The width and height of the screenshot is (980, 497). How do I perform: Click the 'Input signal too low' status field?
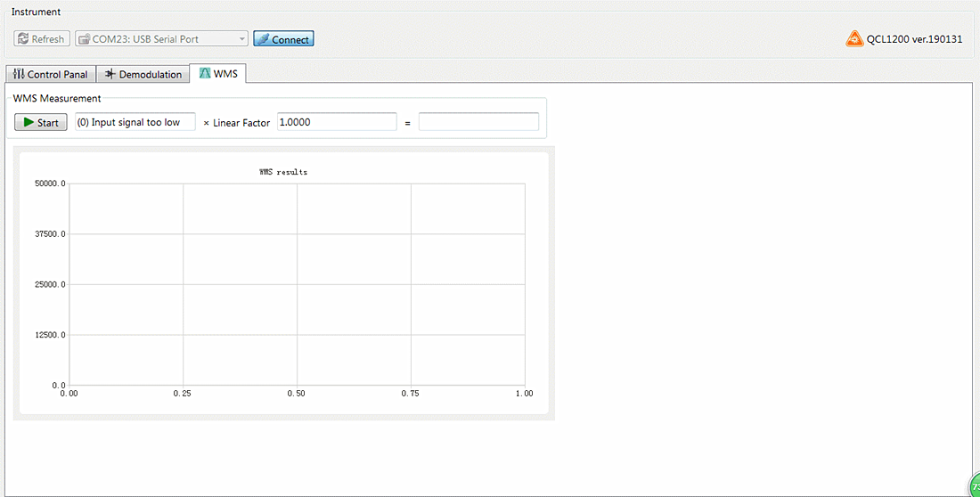click(x=135, y=122)
